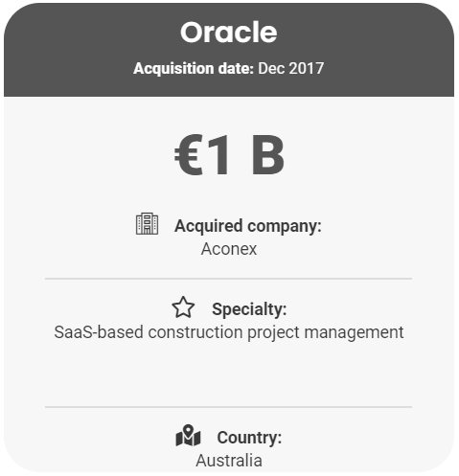Click the building icon beside Acquired company
Screen dimensions: 459x476
(x=147, y=224)
